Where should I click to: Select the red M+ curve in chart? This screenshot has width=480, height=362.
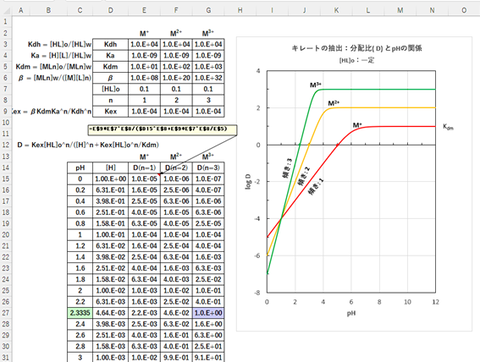(400, 126)
